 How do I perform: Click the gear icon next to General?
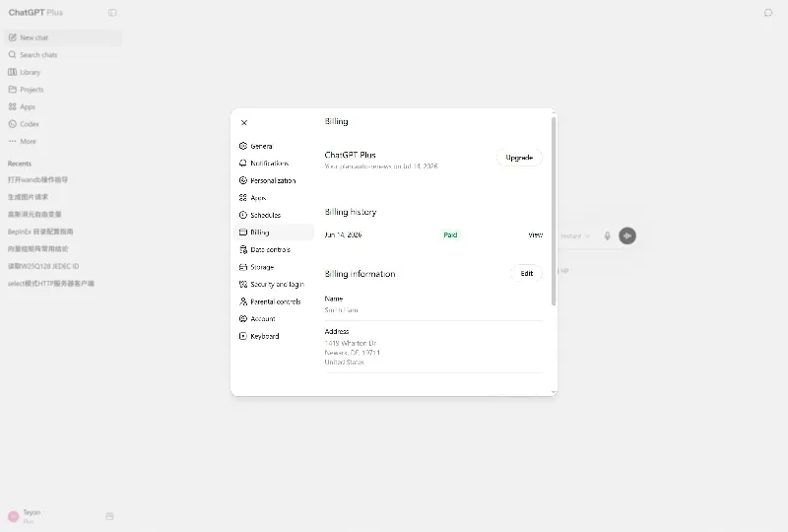243,146
